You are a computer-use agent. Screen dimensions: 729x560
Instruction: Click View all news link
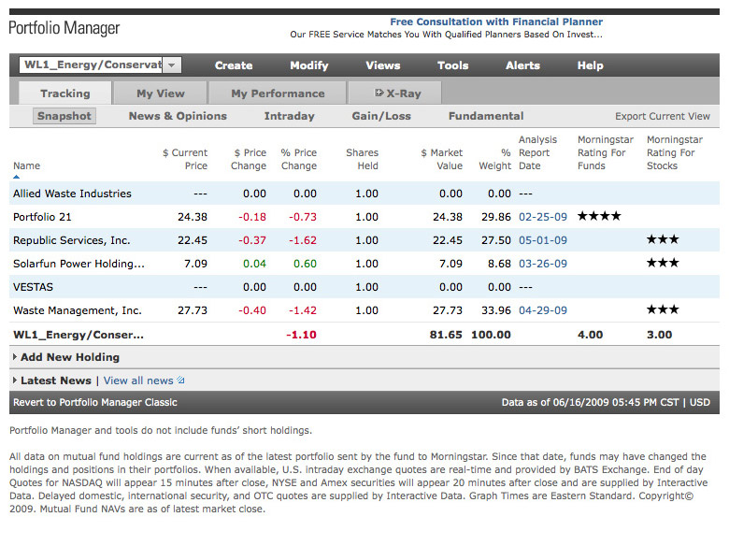[x=138, y=381]
